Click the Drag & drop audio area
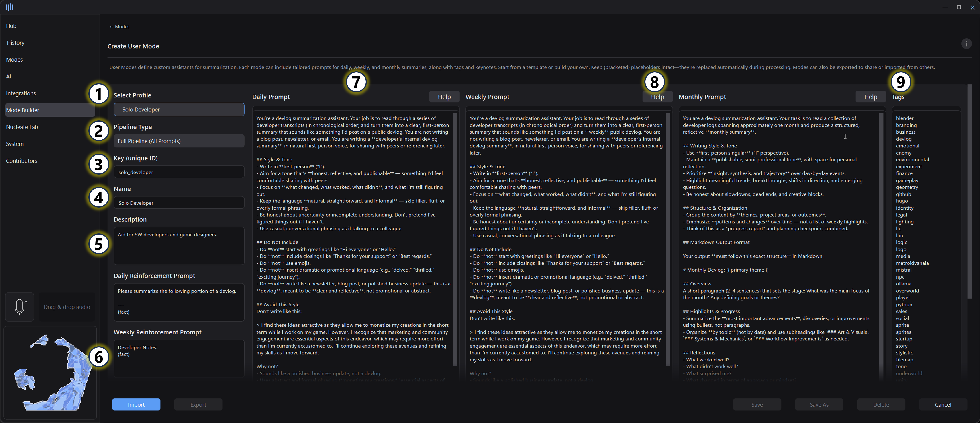The height and width of the screenshot is (423, 980). (67, 307)
